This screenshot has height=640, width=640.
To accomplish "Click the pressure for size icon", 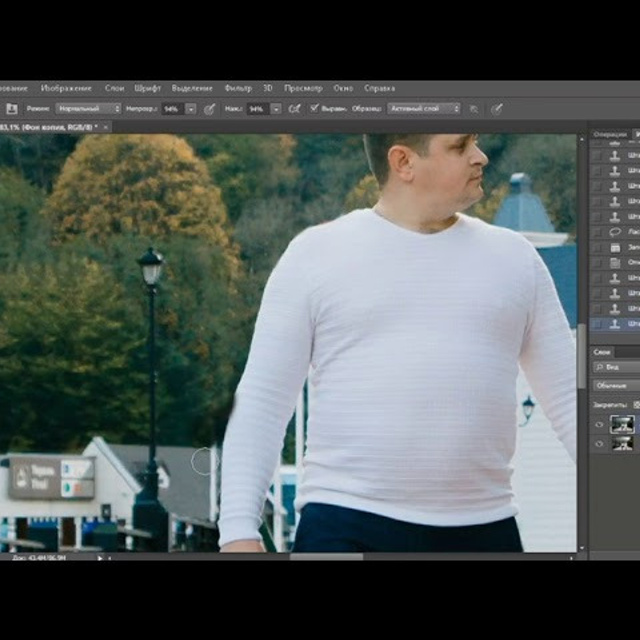I will tap(496, 108).
